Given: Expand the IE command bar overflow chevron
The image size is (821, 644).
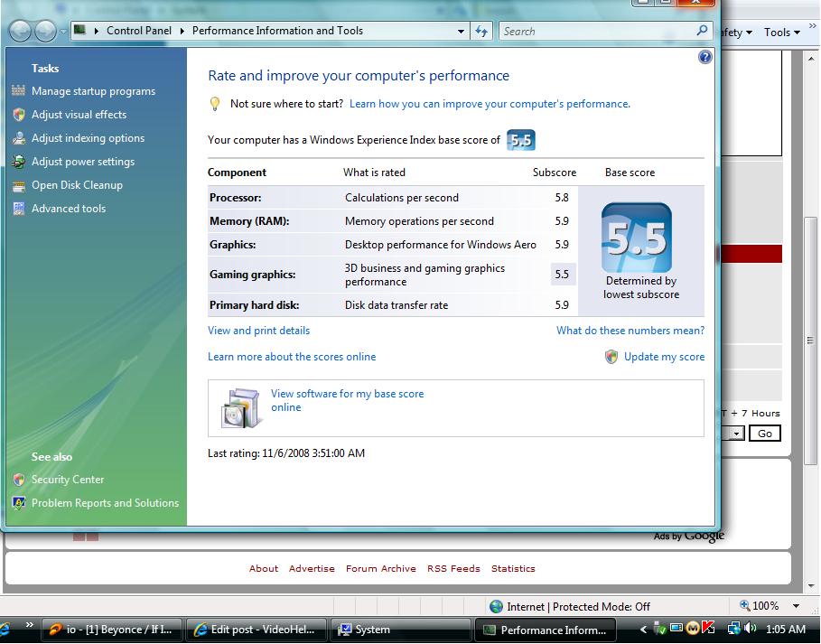Looking at the screenshot, I should coord(813,26).
